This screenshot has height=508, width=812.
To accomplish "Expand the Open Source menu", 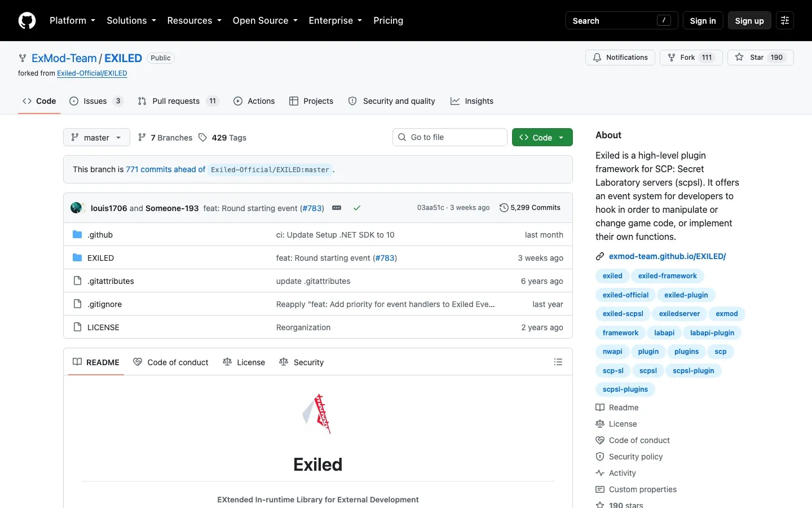I will [265, 20].
